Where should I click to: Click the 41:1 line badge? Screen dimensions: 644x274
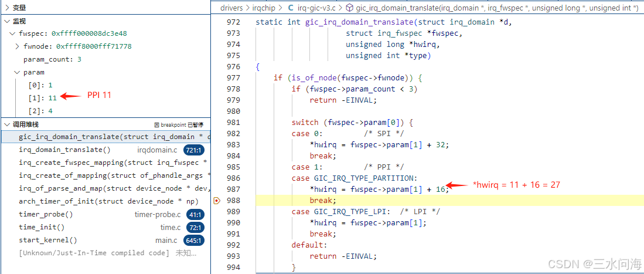195,214
